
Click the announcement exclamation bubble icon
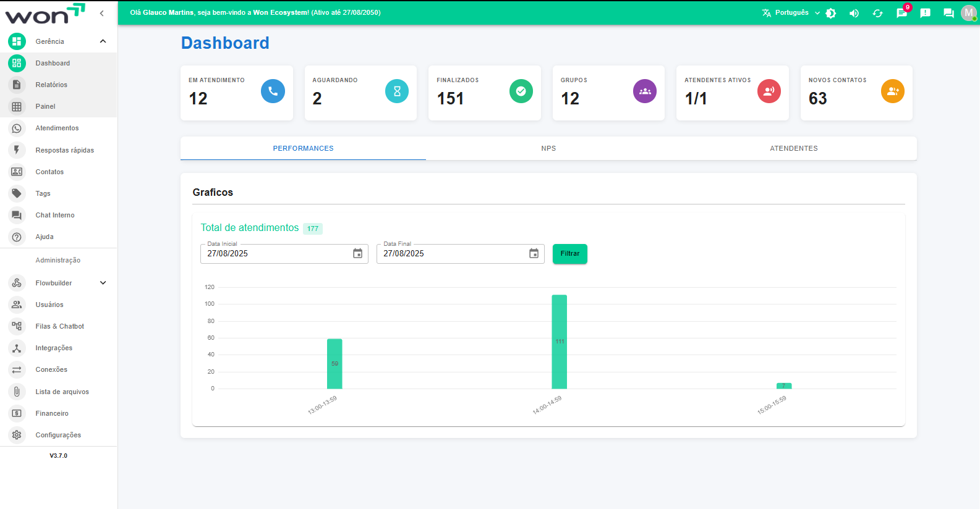pyautogui.click(x=926, y=13)
